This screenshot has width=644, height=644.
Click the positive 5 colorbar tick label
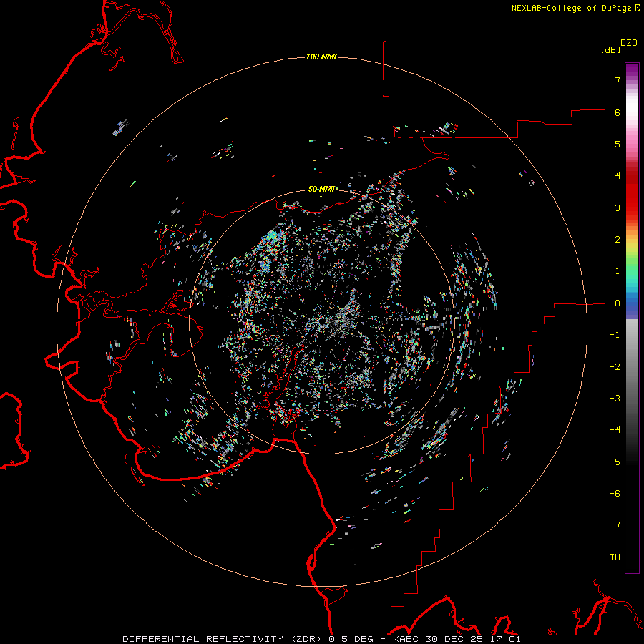click(618, 144)
